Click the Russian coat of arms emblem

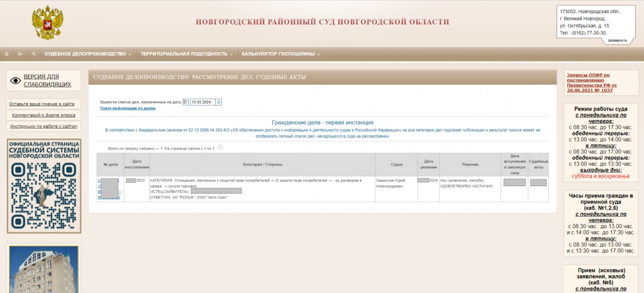[48, 22]
